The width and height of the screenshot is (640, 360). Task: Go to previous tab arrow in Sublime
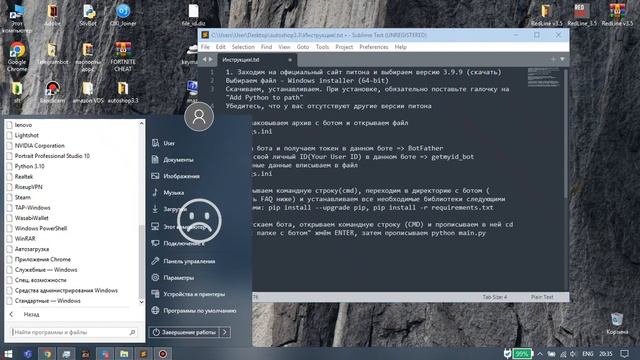coord(204,60)
